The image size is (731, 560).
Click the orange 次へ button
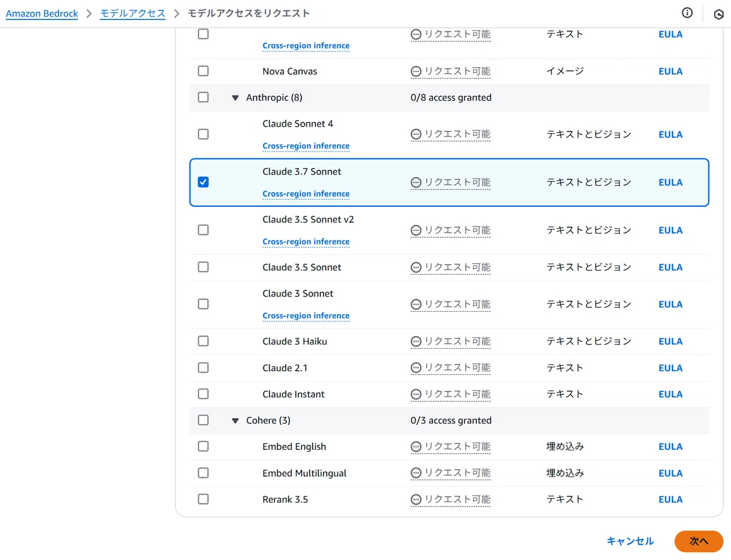tap(699, 541)
